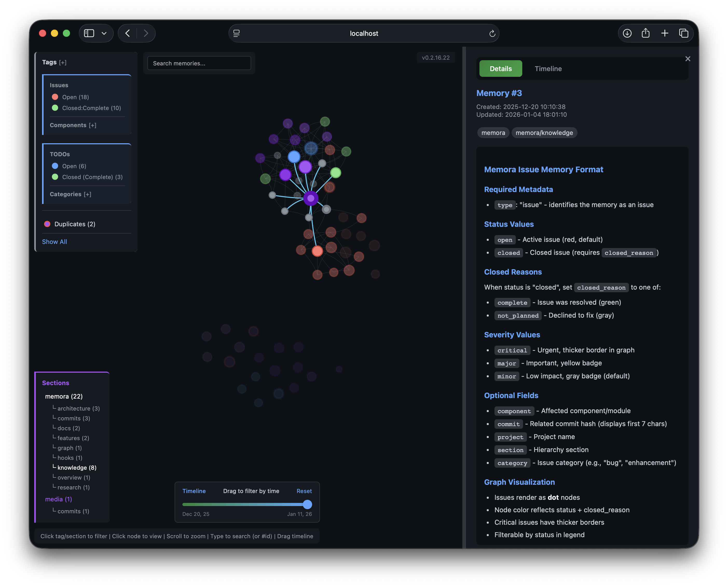Go back with the left arrow
The height and width of the screenshot is (587, 728).
click(128, 33)
